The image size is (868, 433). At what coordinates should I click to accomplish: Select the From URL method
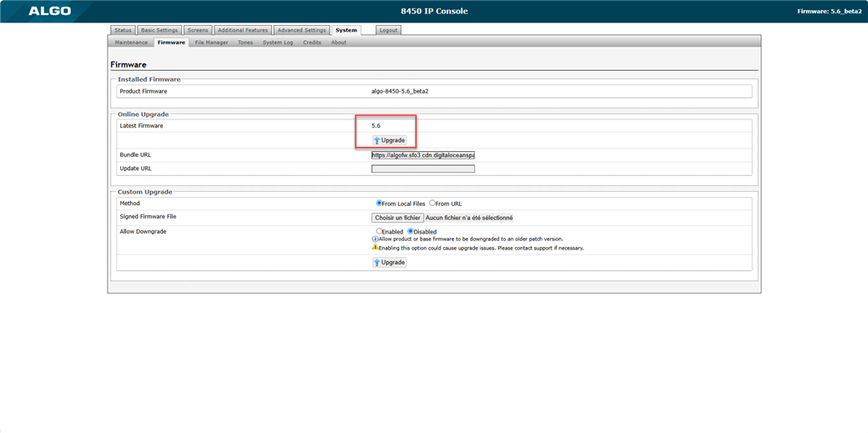432,203
